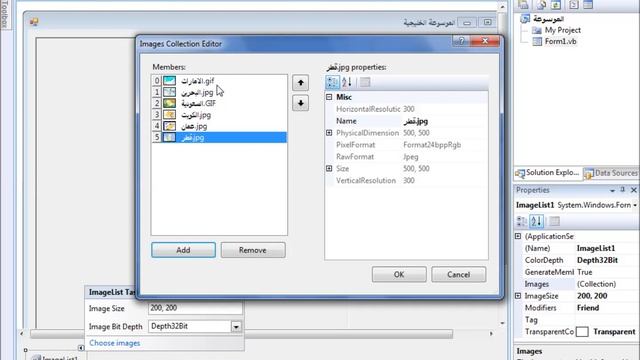640x360 pixels.
Task: Select قطر.jpg member at index 5
Action: tap(219, 138)
